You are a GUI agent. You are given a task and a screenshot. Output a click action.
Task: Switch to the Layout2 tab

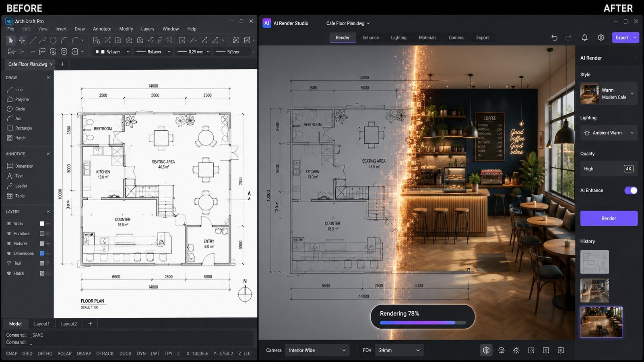tap(69, 324)
